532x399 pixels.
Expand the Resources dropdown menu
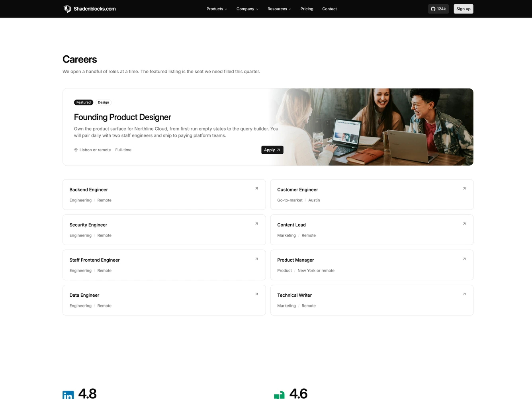[x=279, y=9]
